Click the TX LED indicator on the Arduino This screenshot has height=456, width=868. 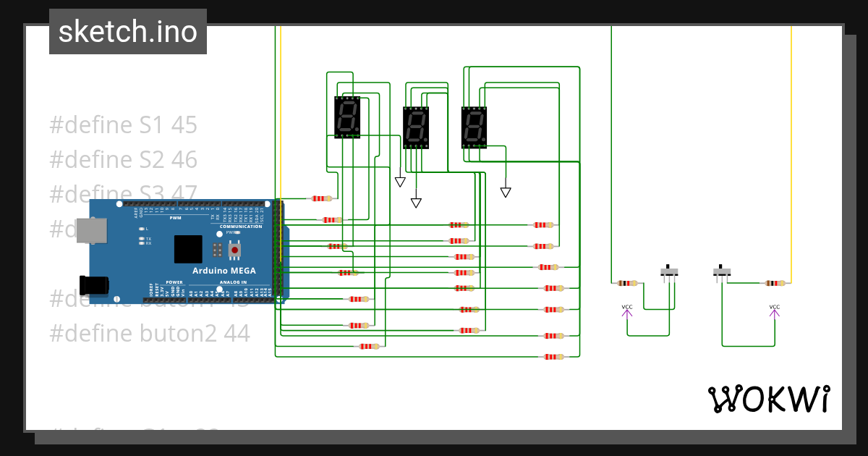(x=142, y=237)
